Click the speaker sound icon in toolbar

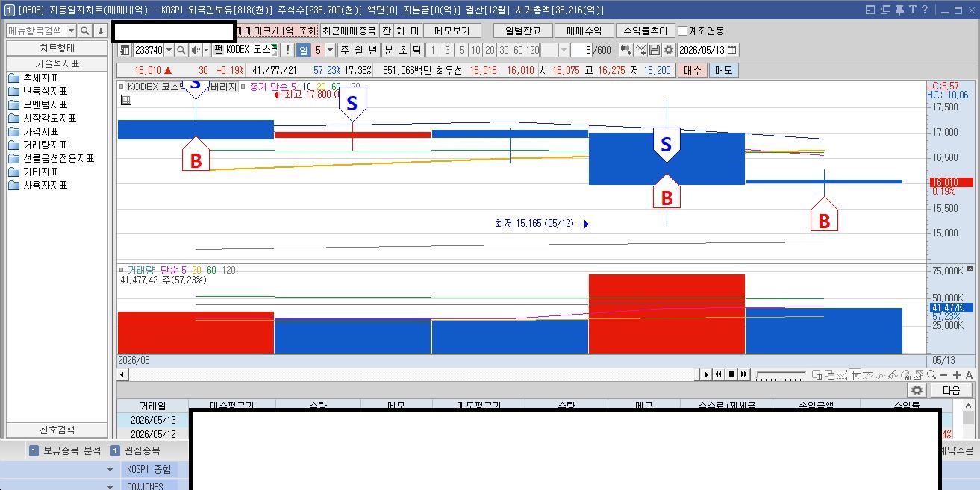coord(196,50)
